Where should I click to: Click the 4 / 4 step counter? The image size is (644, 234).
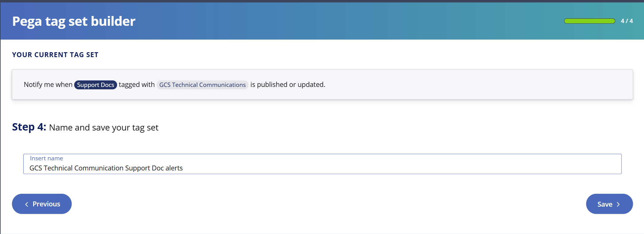[627, 21]
